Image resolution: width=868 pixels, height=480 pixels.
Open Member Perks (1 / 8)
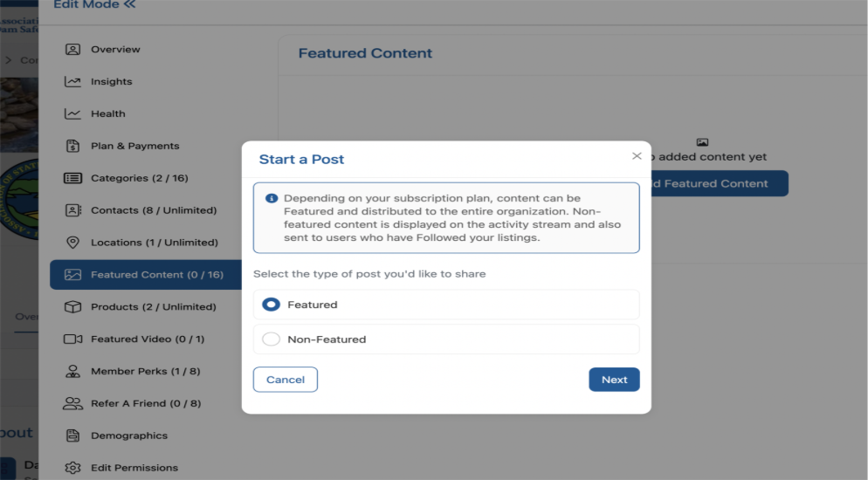pos(145,372)
